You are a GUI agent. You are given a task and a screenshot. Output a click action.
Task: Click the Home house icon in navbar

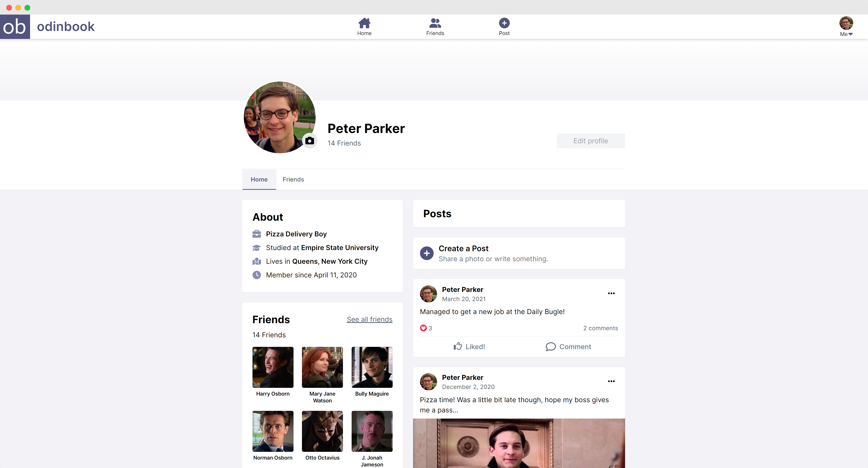tap(364, 23)
